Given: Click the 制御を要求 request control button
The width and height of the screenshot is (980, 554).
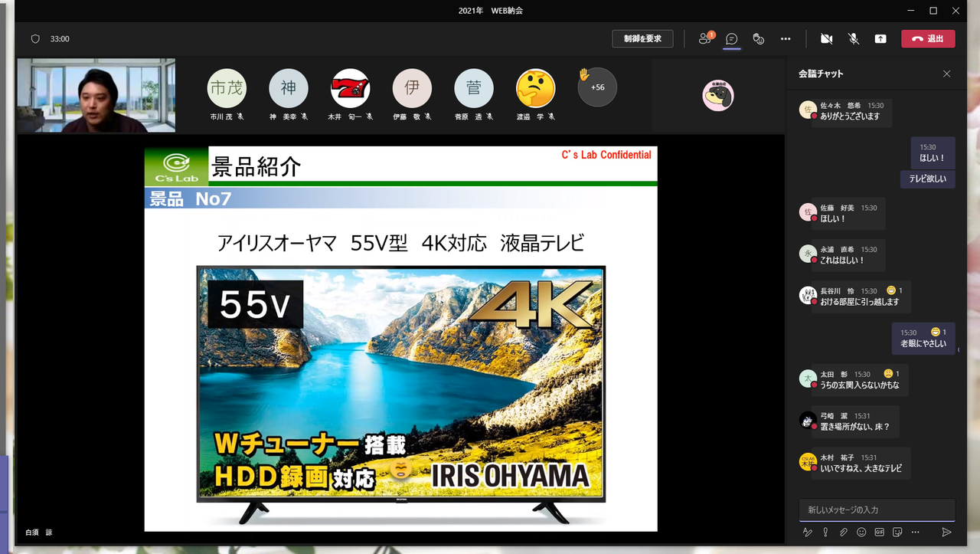Looking at the screenshot, I should pos(642,39).
